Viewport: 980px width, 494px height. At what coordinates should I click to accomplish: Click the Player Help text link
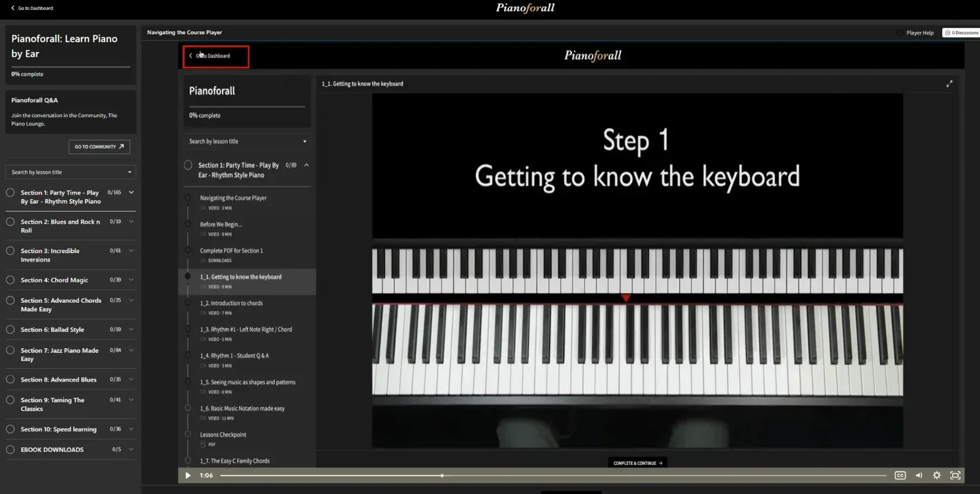tap(920, 33)
